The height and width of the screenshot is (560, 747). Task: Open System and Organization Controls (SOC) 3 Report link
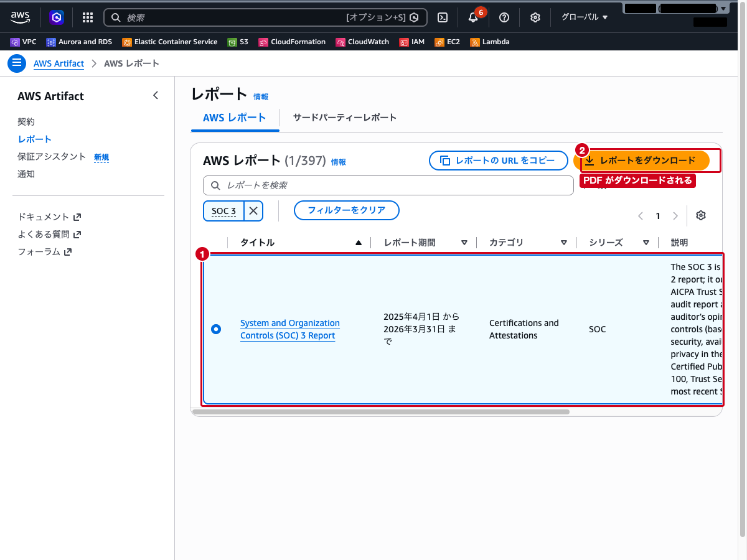pyautogui.click(x=290, y=329)
